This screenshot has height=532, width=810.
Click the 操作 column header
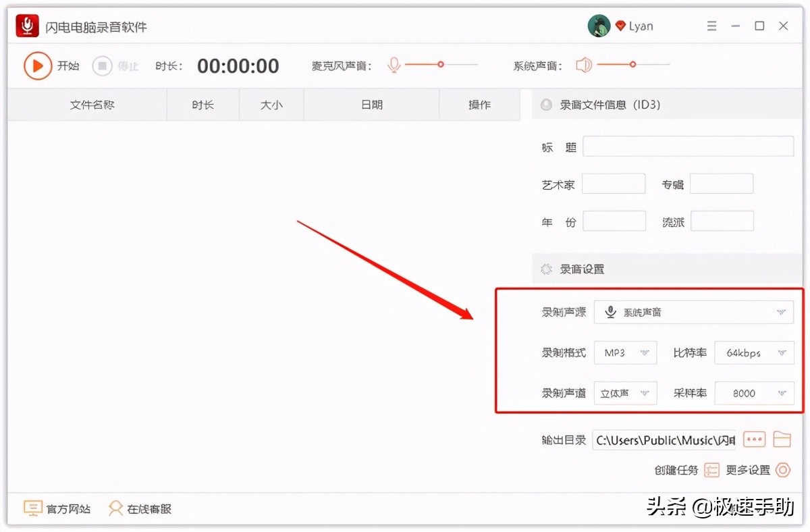tap(479, 105)
